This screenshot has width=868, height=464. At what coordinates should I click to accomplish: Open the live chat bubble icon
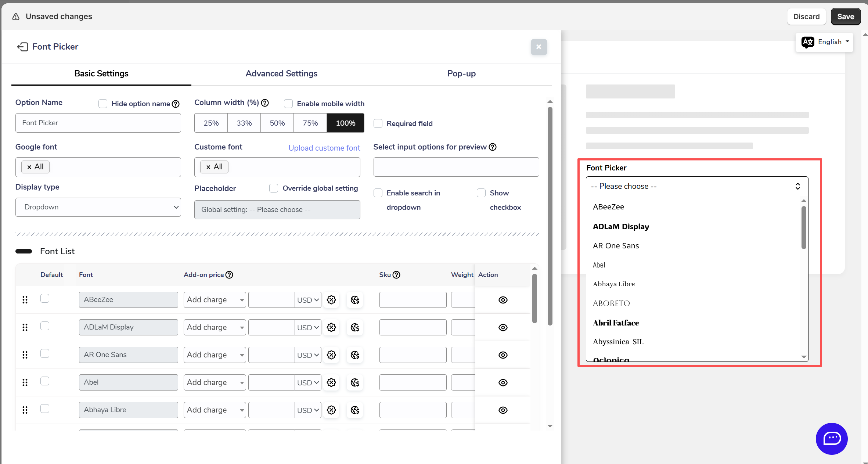coord(831,438)
